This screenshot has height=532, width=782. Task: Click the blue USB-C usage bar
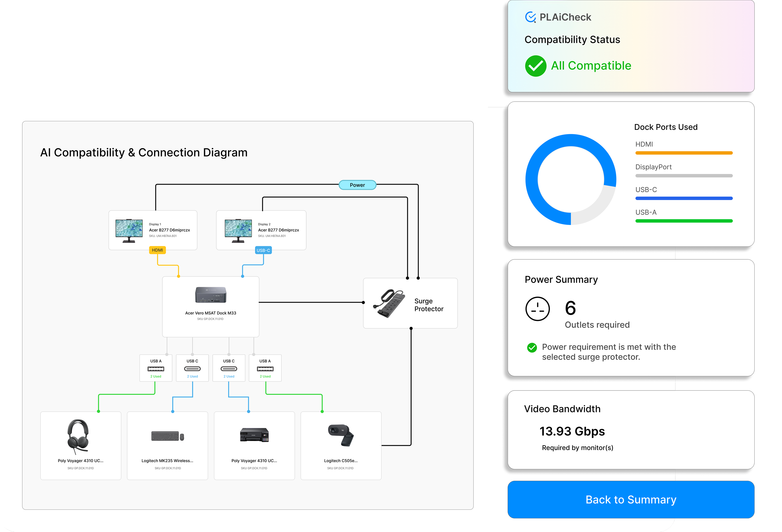tap(684, 199)
